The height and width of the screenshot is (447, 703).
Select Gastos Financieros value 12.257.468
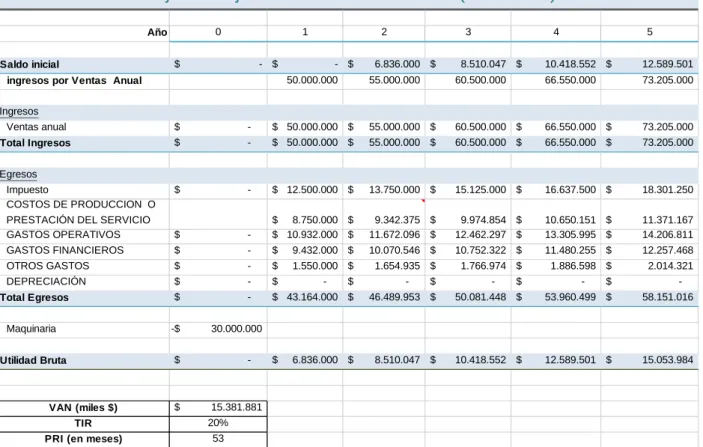[667, 250]
